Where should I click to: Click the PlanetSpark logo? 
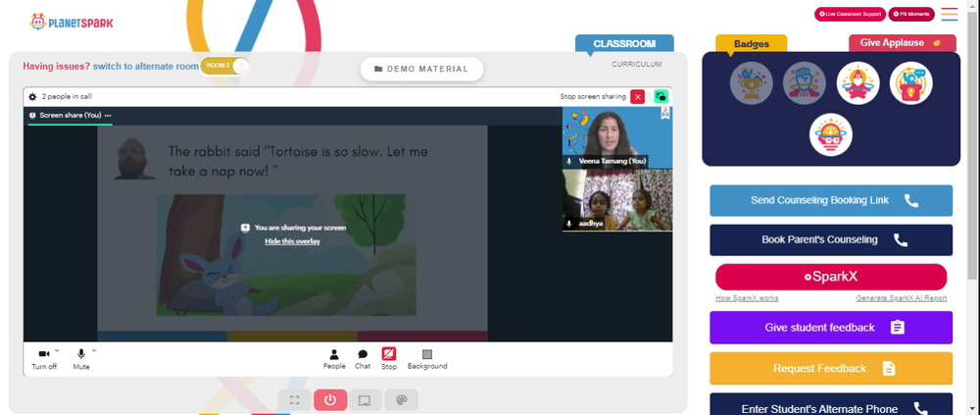[72, 22]
